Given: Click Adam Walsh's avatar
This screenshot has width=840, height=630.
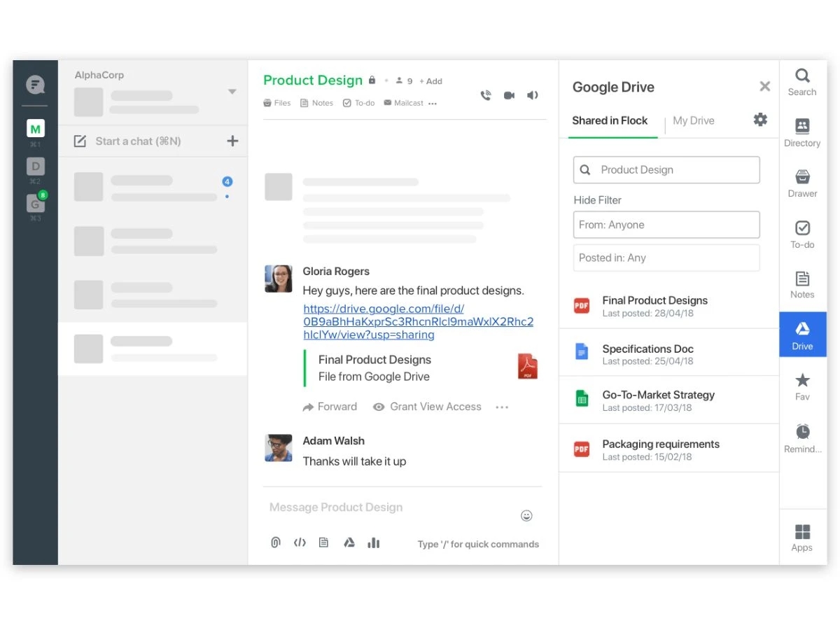Looking at the screenshot, I should point(278,448).
